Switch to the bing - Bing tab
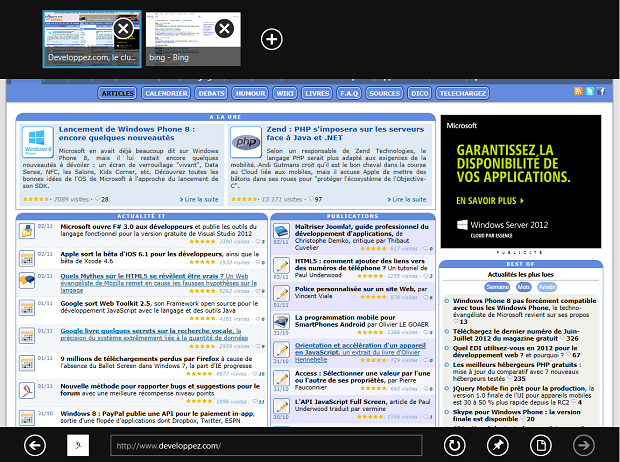The height and width of the screenshot is (462, 620). click(193, 39)
